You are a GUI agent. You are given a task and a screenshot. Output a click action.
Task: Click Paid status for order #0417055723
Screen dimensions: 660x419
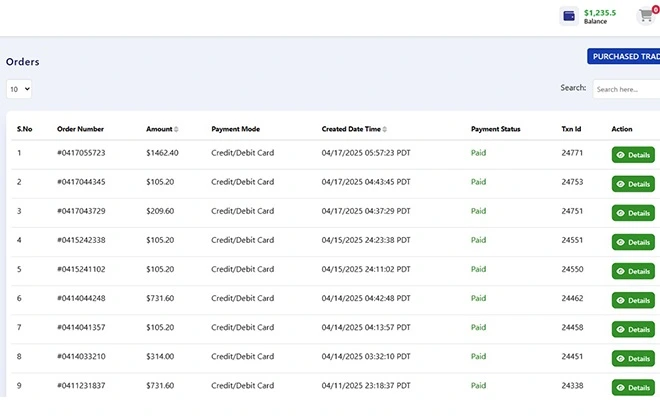point(478,153)
